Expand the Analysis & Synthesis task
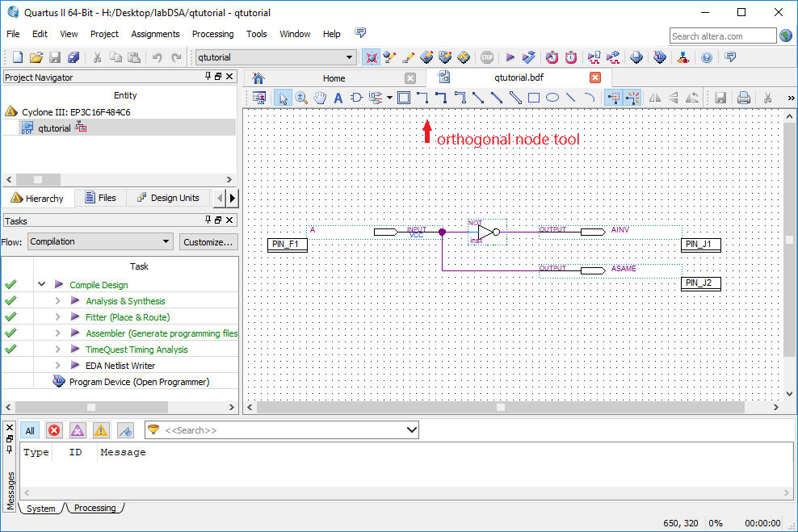798x532 pixels. [x=57, y=300]
